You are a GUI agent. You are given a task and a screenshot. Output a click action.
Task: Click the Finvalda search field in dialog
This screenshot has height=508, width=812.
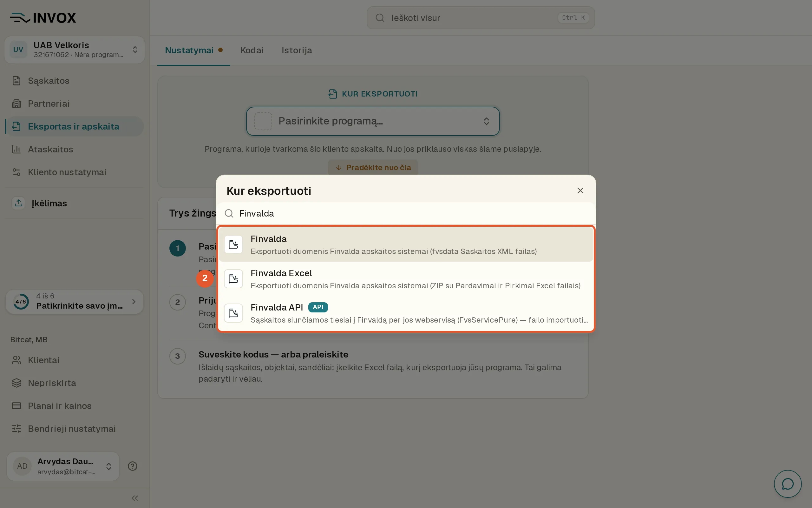point(406,213)
